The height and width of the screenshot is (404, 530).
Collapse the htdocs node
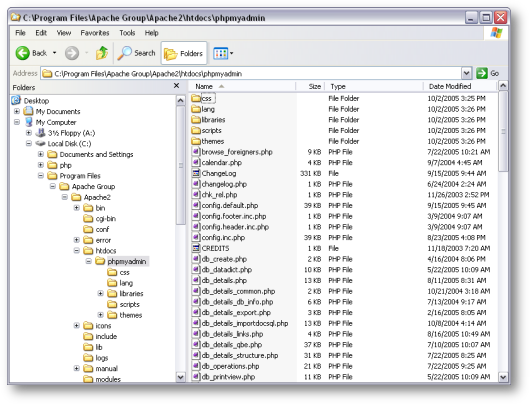coord(77,251)
